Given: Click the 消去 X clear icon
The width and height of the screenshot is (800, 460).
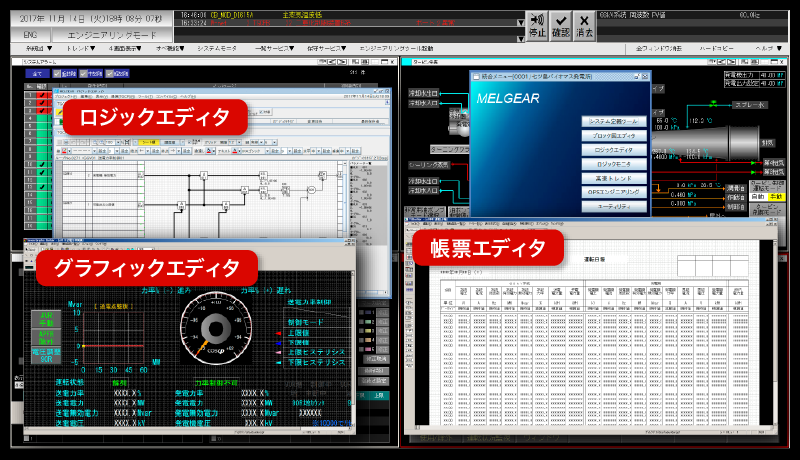Looking at the screenshot, I should (584, 24).
